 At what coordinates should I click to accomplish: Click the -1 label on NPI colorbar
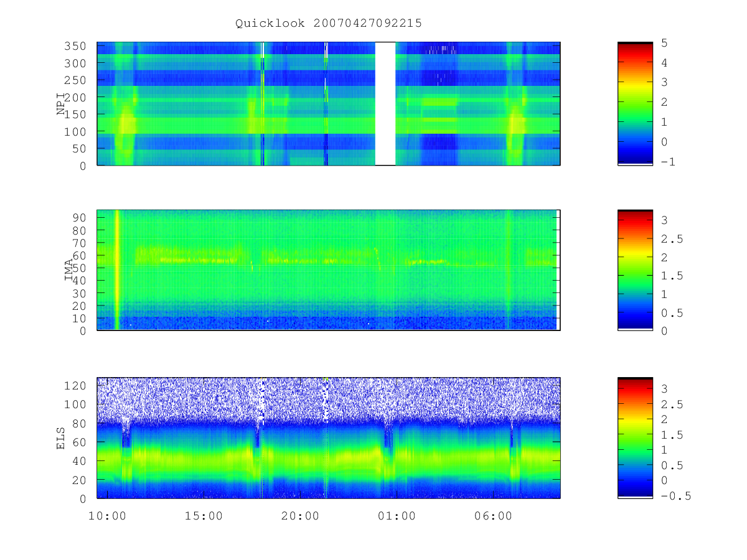click(x=667, y=162)
